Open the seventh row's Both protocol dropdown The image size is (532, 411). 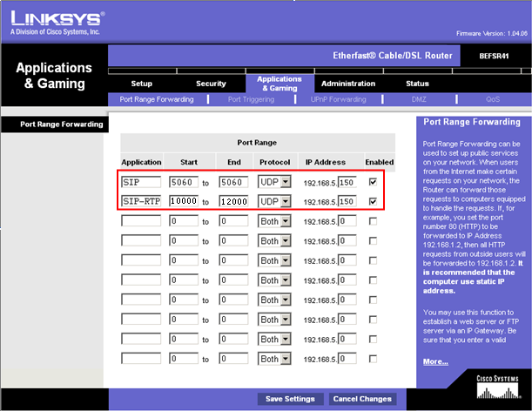pos(274,300)
